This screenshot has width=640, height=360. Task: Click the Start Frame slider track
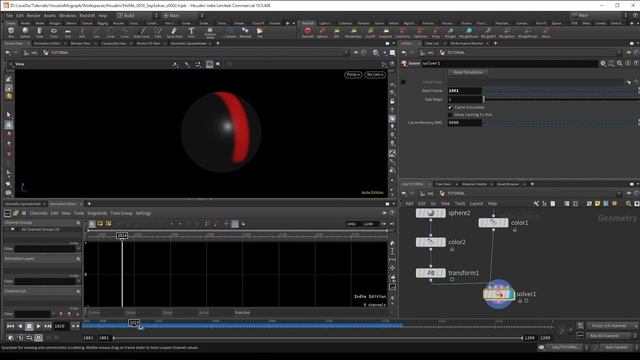pyautogui.click(x=560, y=91)
